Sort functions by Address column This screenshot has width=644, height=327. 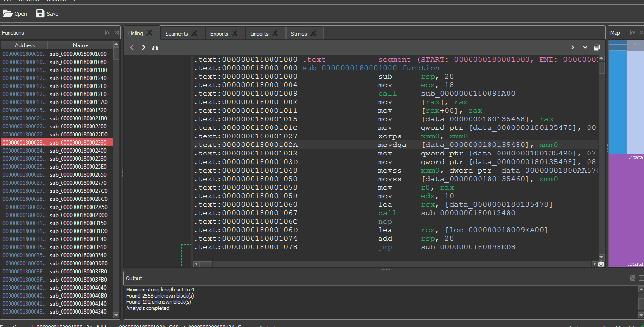point(25,45)
